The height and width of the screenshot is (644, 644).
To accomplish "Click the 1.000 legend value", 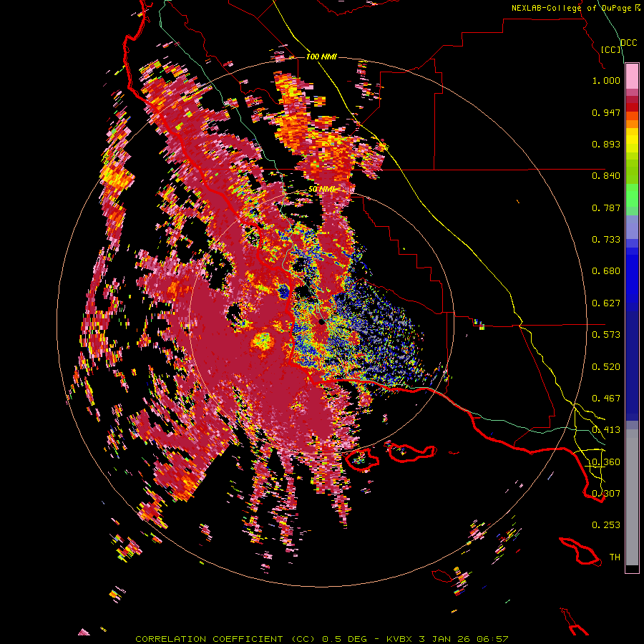I will [606, 81].
